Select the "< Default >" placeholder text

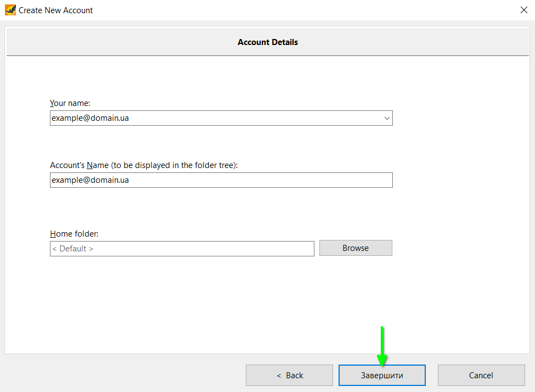pos(72,249)
